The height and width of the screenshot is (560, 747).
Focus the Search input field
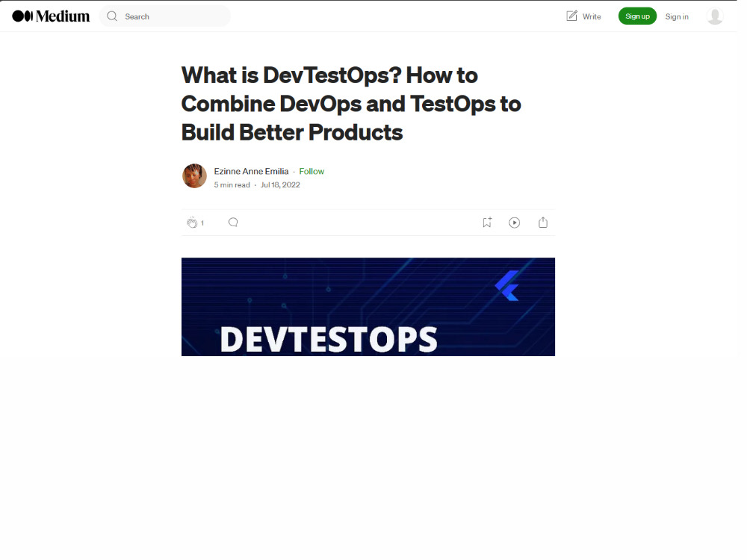[165, 16]
